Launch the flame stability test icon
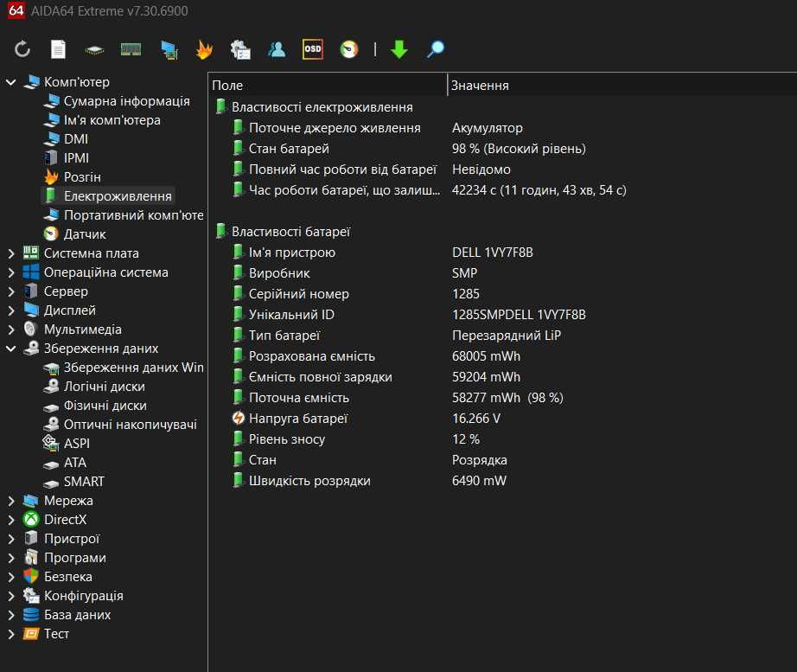The width and height of the screenshot is (797, 672). pos(204,49)
